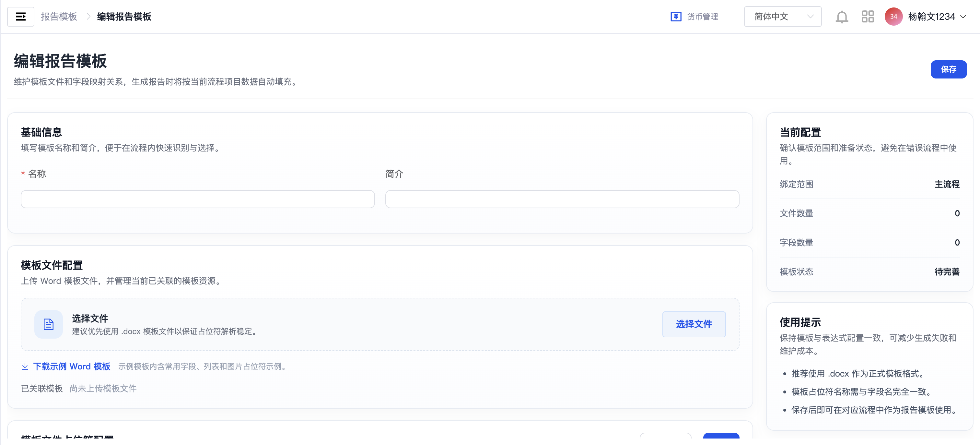Go to 报告模板 breadcrumb

coord(59,17)
